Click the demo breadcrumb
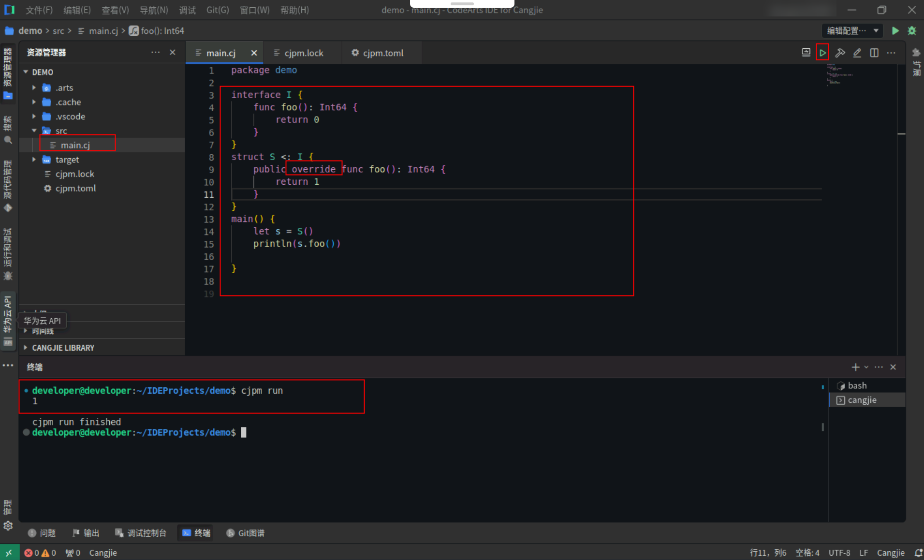 point(30,31)
